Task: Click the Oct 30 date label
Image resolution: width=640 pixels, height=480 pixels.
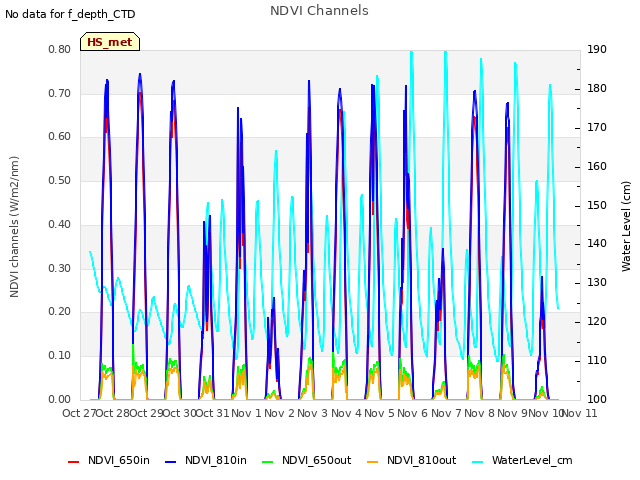Action: 180,413
